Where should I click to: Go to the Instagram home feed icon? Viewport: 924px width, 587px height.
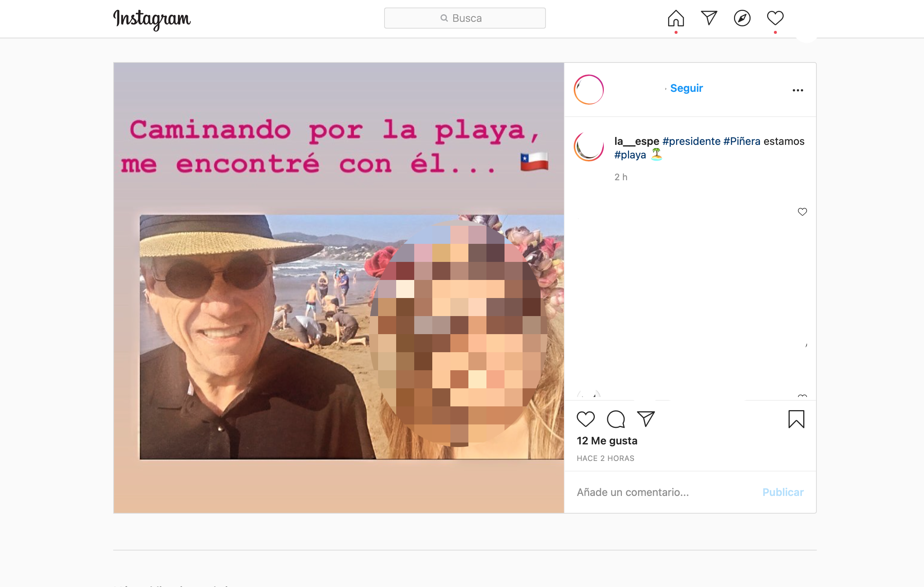[x=676, y=18]
